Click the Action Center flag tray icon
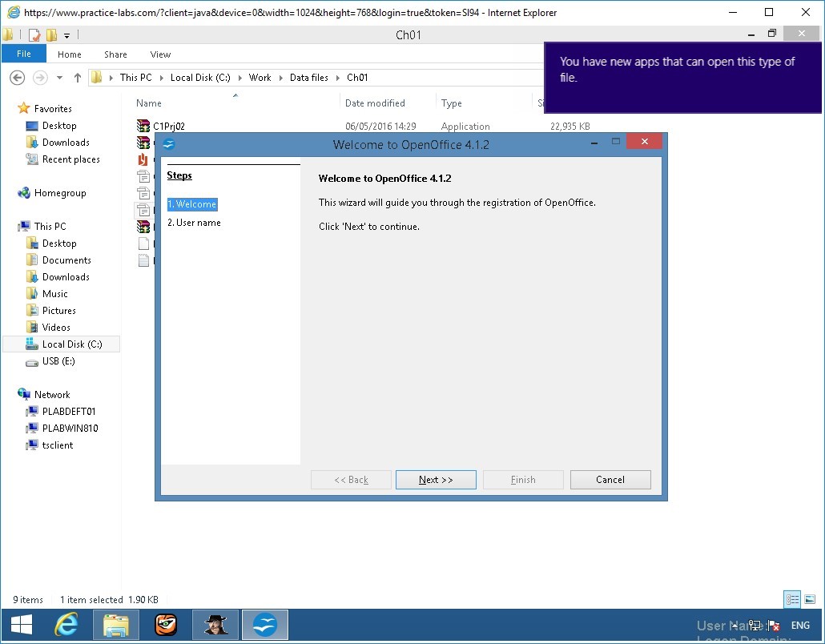This screenshot has height=644, width=825. pos(774,626)
